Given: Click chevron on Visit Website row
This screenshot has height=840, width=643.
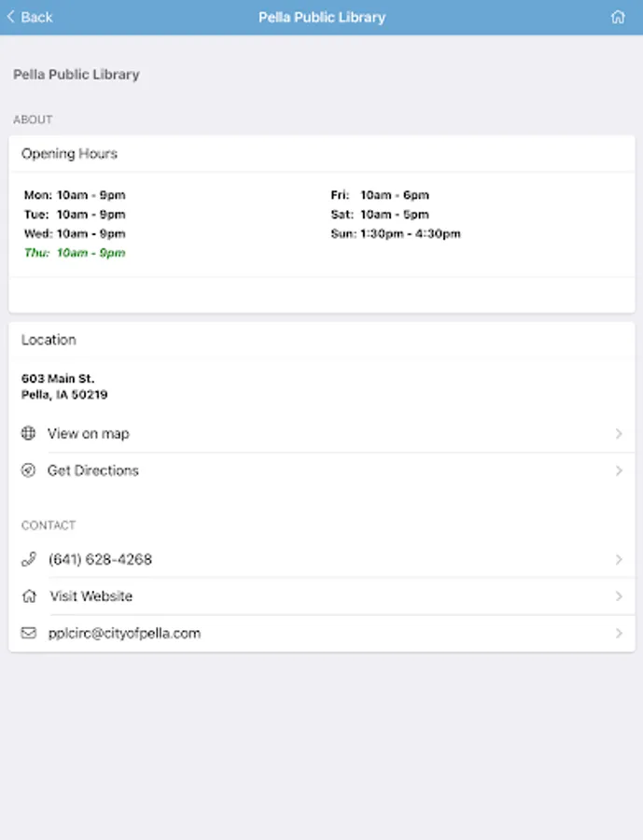Looking at the screenshot, I should coord(619,595).
